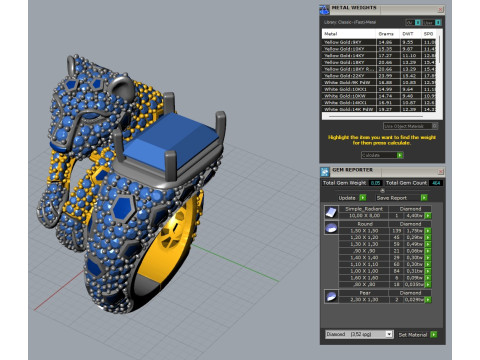Select the Yellow Gold:10KY row
The image size is (480, 360).
point(379,49)
